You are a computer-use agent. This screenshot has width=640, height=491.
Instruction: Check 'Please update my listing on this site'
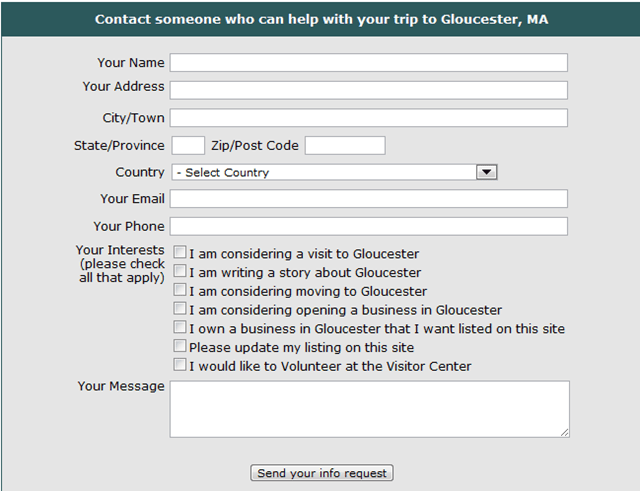pyautogui.click(x=180, y=346)
